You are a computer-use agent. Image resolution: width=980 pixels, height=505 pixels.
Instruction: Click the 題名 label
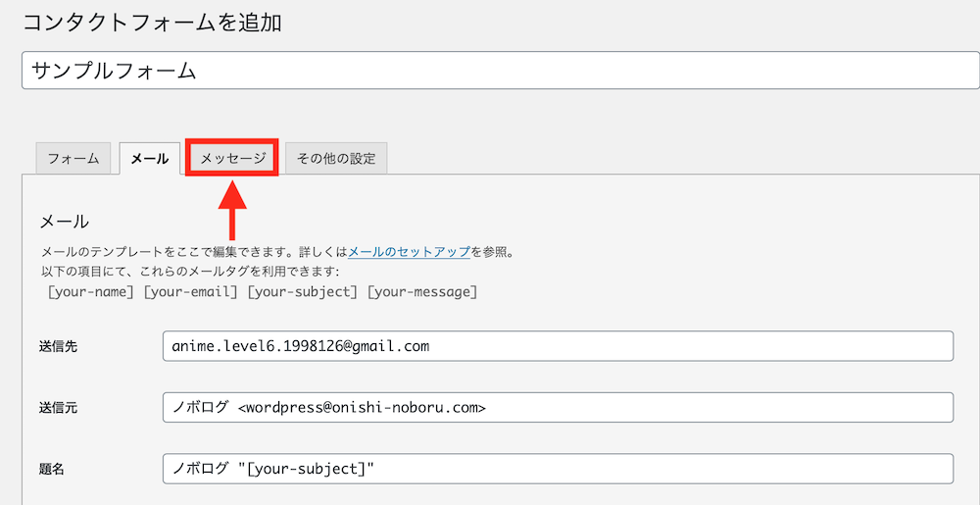pos(52,470)
